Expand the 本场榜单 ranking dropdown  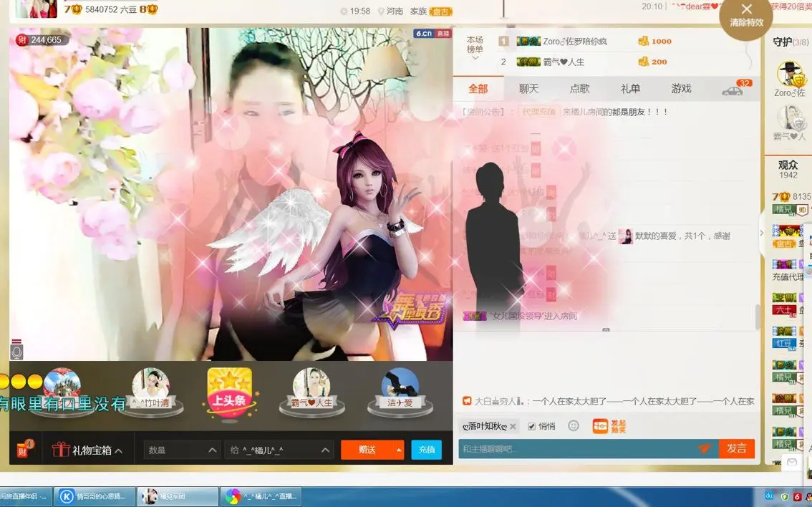tap(475, 48)
